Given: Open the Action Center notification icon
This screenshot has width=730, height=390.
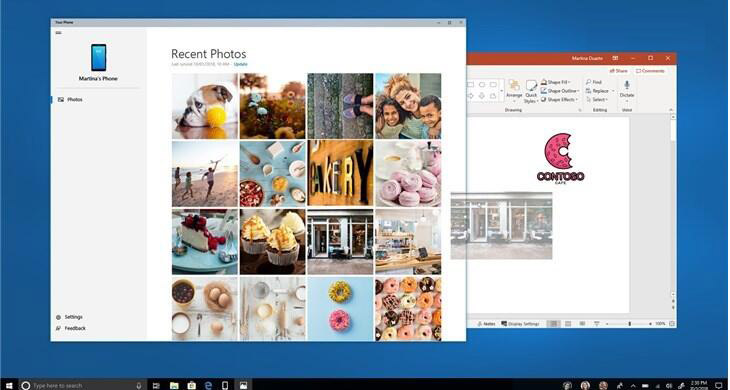Looking at the screenshot, I should pyautogui.click(x=718, y=385).
